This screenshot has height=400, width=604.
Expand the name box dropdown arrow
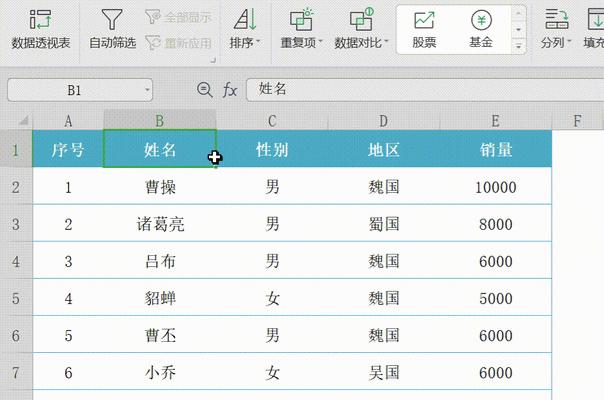(x=148, y=90)
